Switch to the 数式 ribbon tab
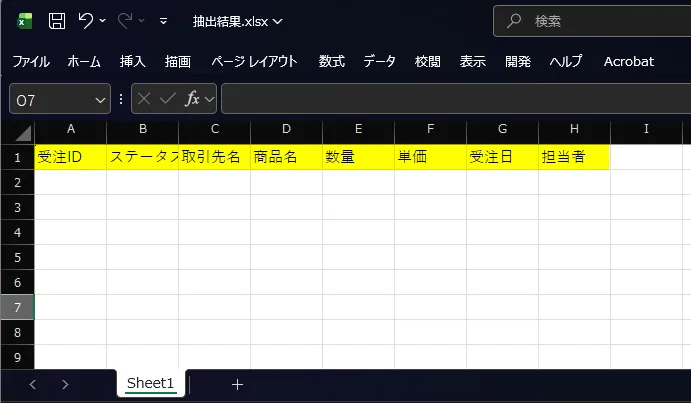Image resolution: width=691 pixels, height=403 pixels. click(332, 61)
